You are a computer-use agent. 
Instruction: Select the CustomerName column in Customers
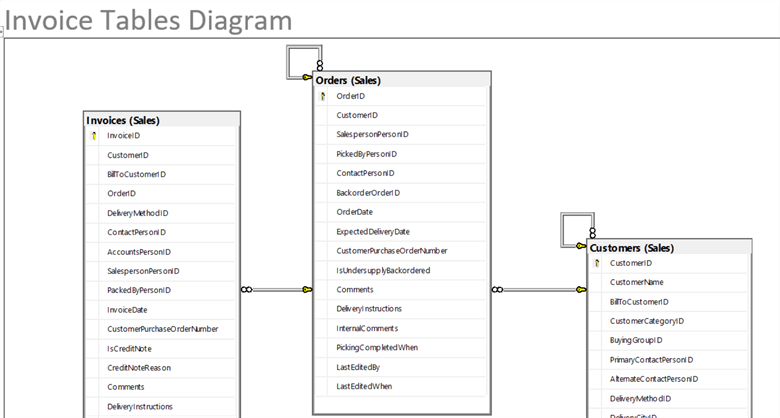636,283
